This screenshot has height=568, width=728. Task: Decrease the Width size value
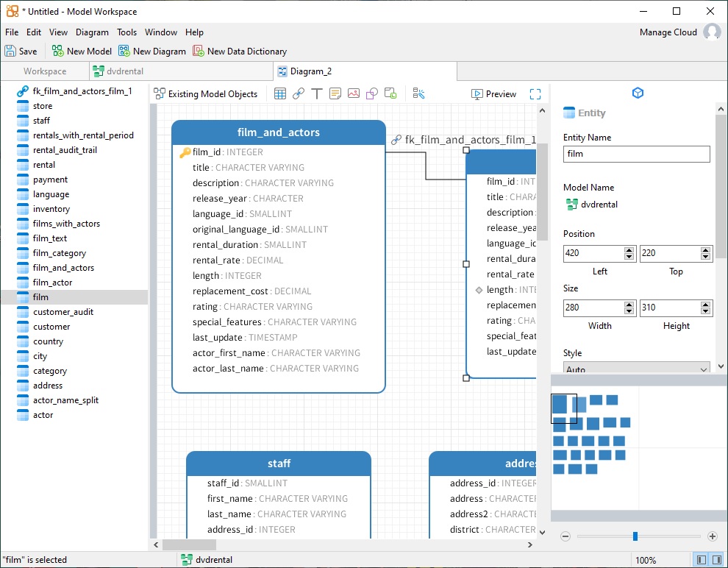[629, 310]
